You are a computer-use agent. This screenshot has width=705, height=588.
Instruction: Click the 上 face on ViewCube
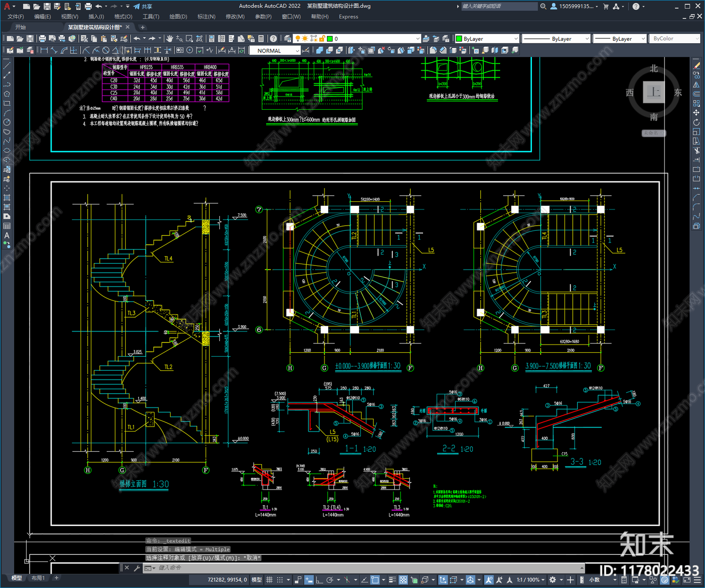pos(654,92)
